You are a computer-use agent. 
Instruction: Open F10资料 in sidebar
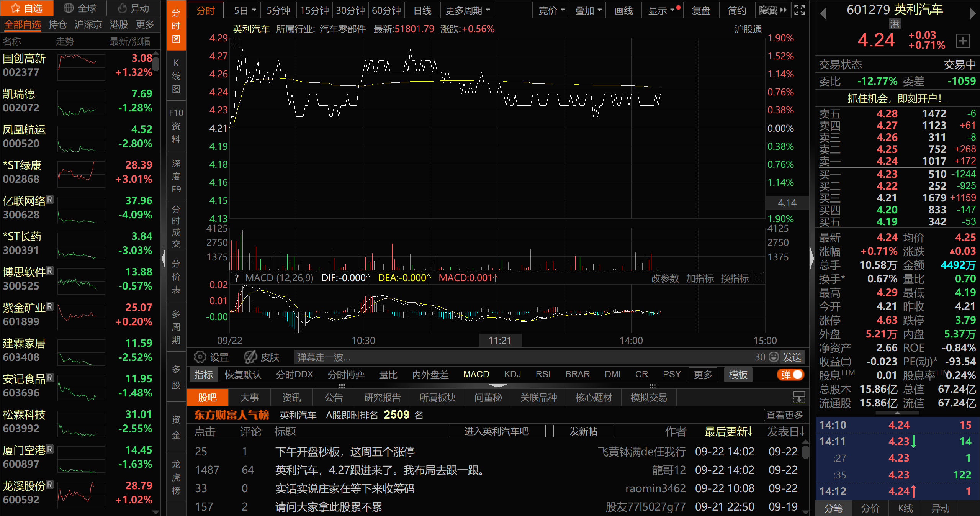[x=176, y=126]
